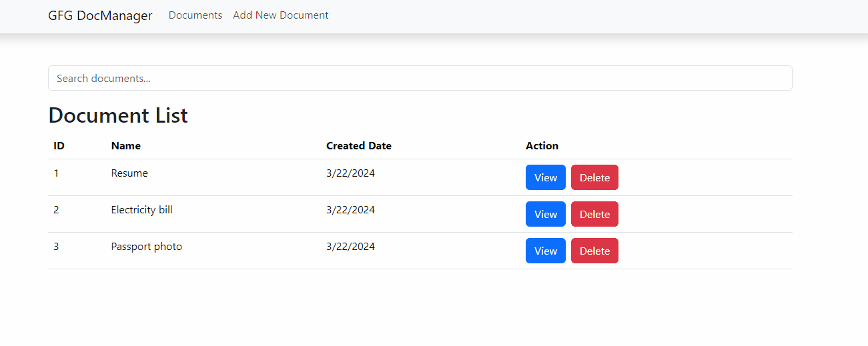Open View for Electricity bill
The width and height of the screenshot is (868, 346).
tap(545, 214)
